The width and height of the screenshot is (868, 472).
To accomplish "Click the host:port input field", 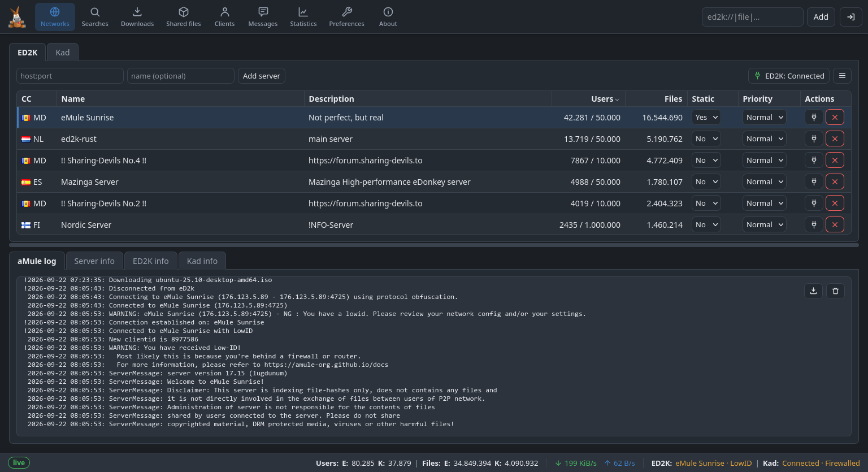I will point(70,76).
